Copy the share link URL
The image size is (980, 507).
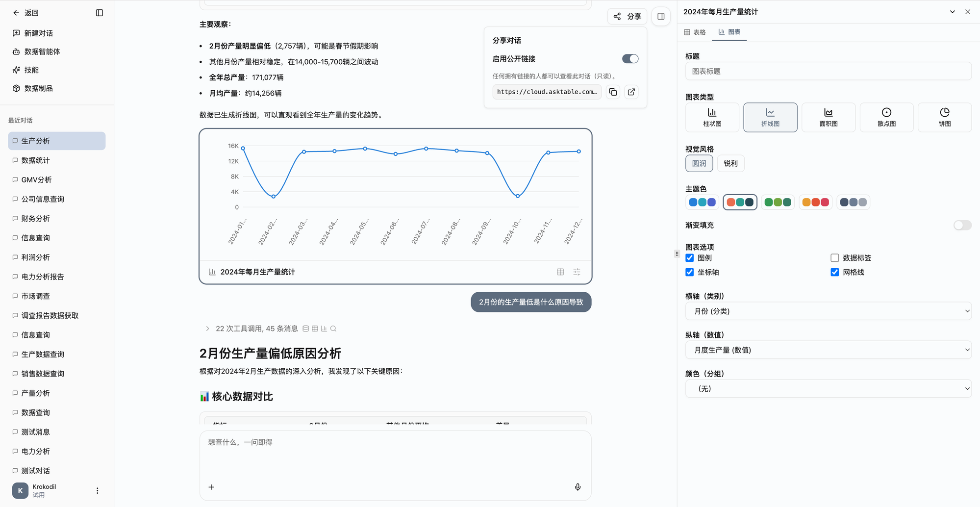pyautogui.click(x=612, y=92)
